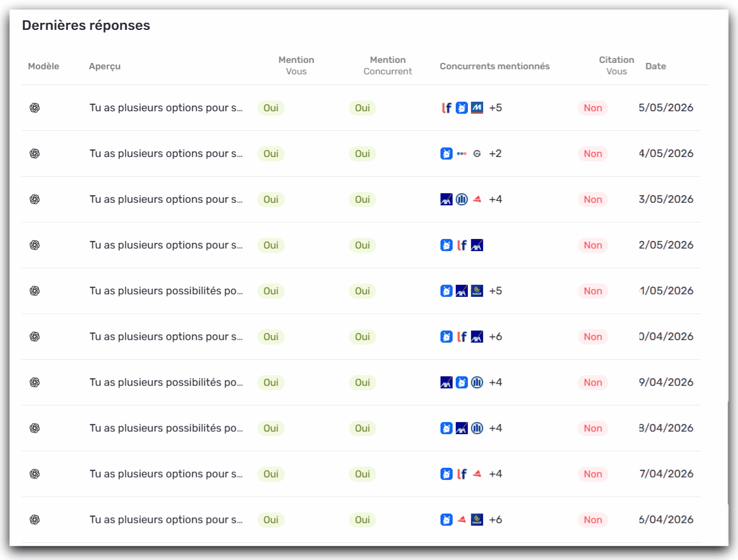
Task: Click the '+5' competitor count in the 5/05/2026 row
Action: 495,108
